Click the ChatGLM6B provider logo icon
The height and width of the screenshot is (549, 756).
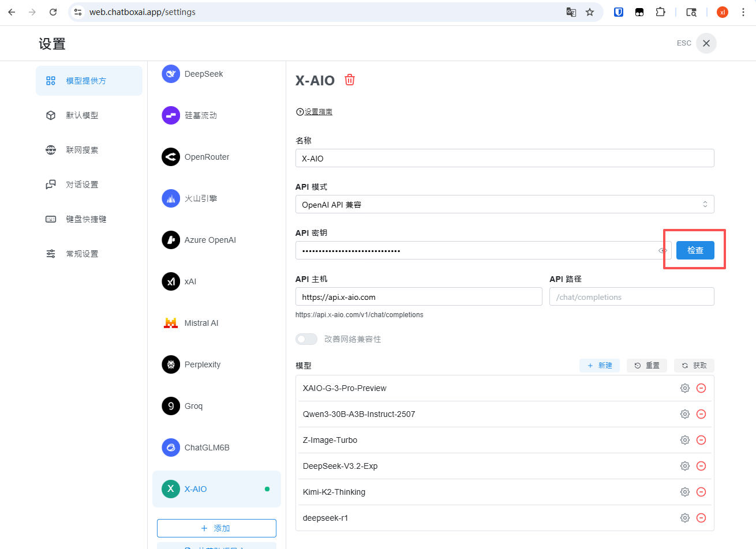(171, 448)
